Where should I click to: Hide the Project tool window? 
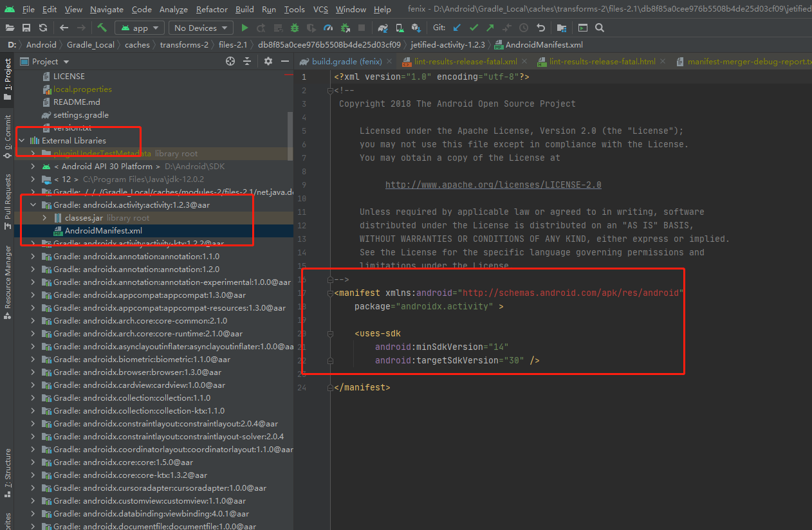(285, 61)
